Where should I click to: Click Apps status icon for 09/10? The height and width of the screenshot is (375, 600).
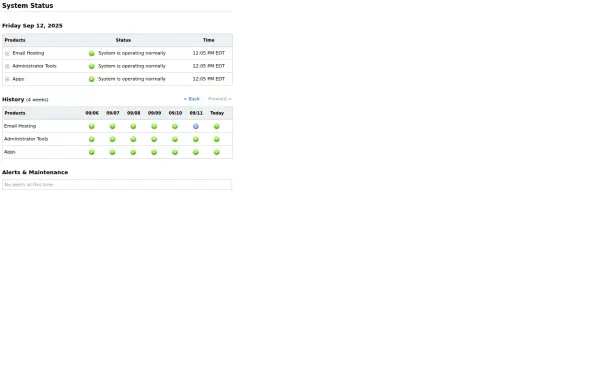coord(175,152)
